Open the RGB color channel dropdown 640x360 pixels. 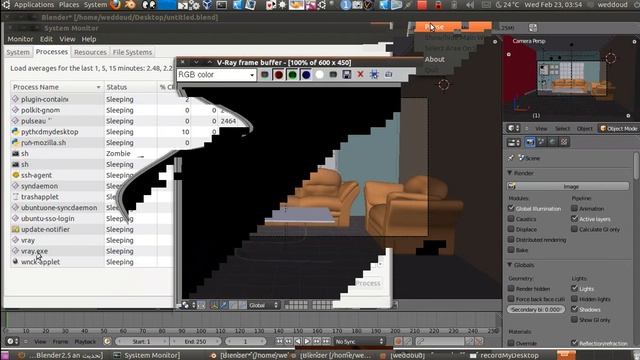pos(216,75)
